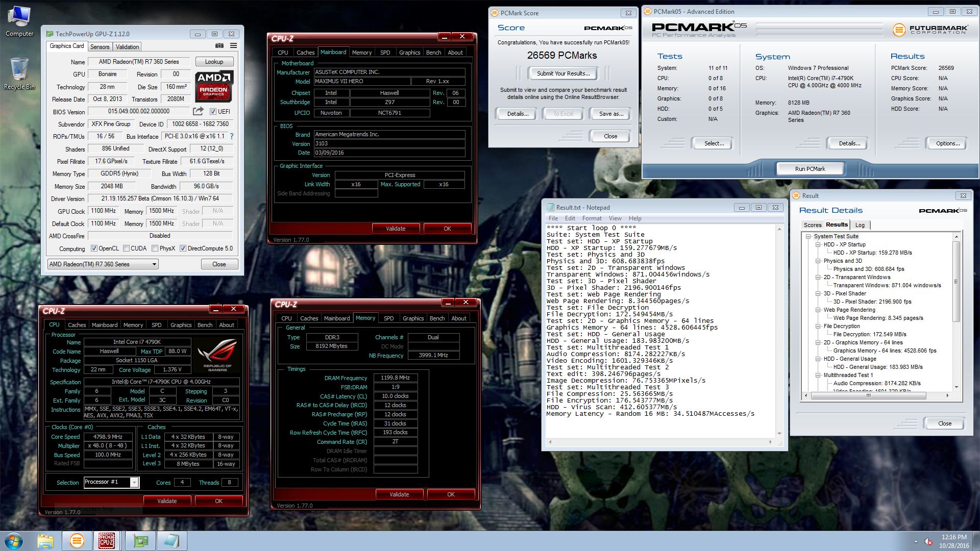Click the Notepad title bar document icon
Screen dimensions: 980x551
pyautogui.click(x=550, y=207)
